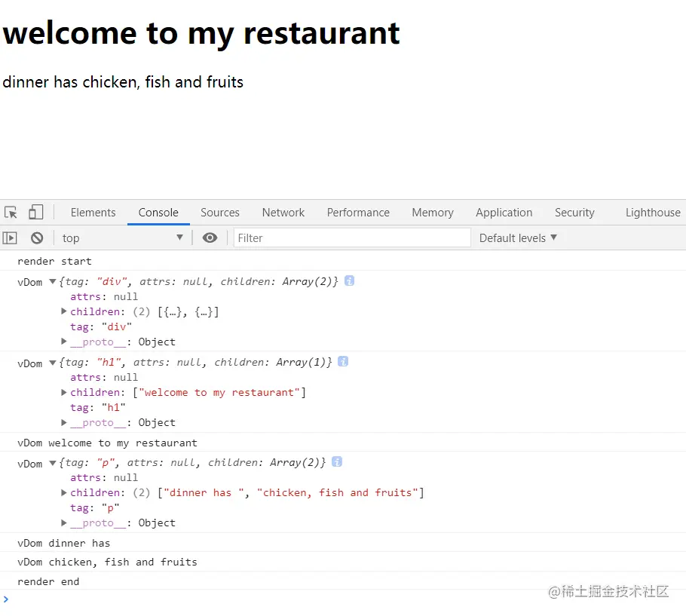This screenshot has height=616, width=686.
Task: Collapse the p vDom object
Action: [53, 463]
